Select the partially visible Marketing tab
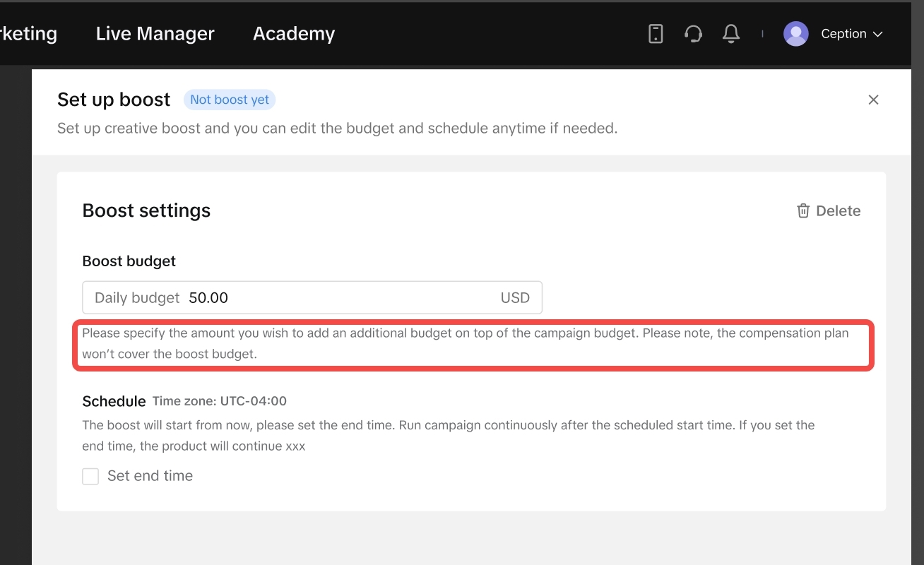This screenshot has height=565, width=924. click(28, 34)
